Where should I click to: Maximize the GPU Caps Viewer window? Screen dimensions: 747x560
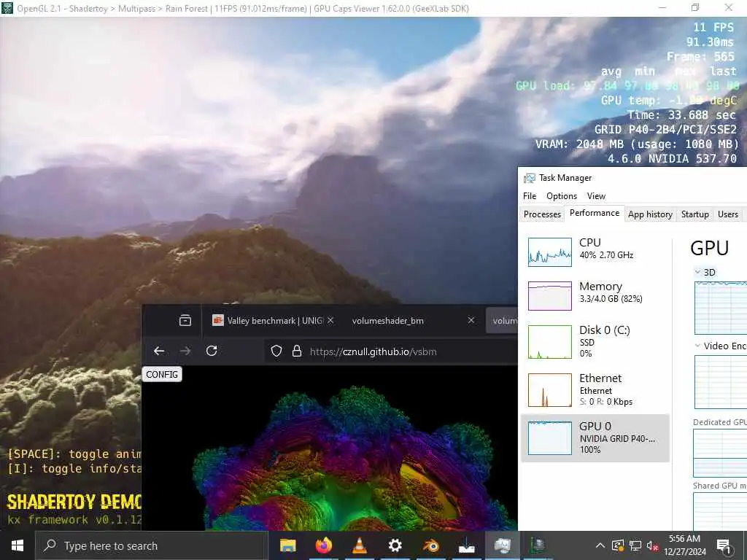[x=695, y=7]
